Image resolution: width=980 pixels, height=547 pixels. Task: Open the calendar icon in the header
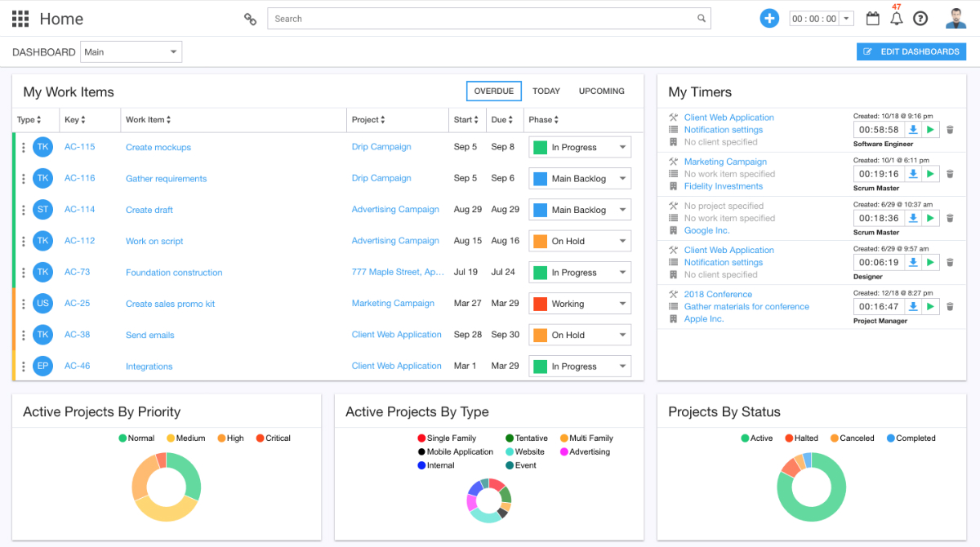pos(873,19)
